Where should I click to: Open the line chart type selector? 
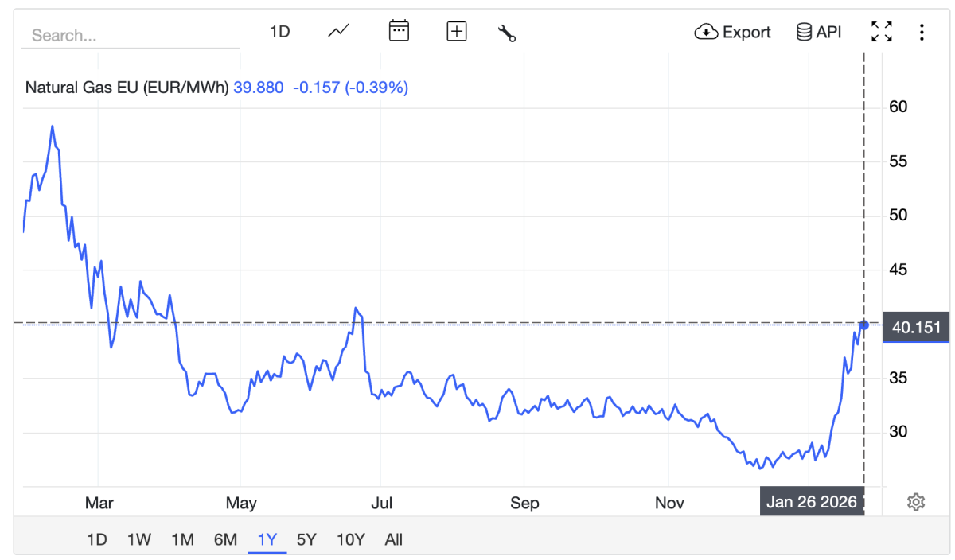338,32
